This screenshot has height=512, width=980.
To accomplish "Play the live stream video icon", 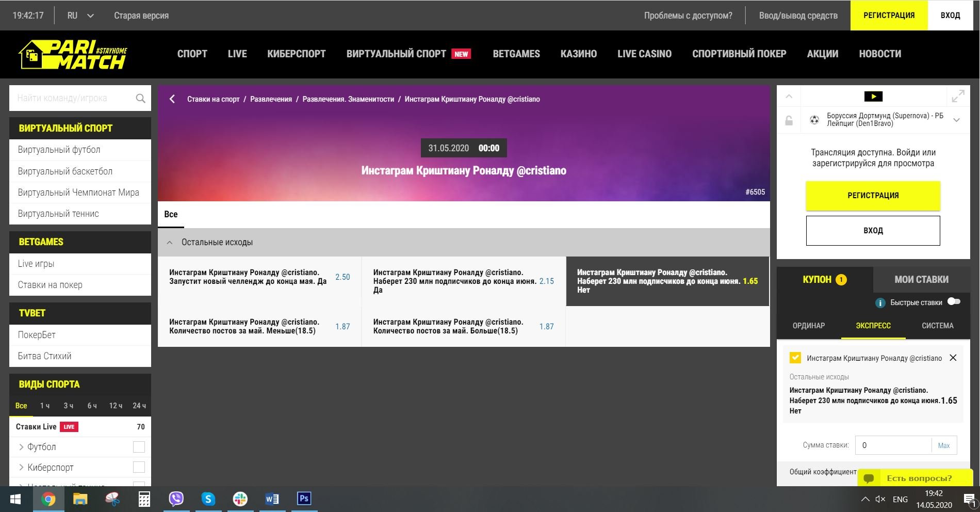I will pyautogui.click(x=873, y=97).
